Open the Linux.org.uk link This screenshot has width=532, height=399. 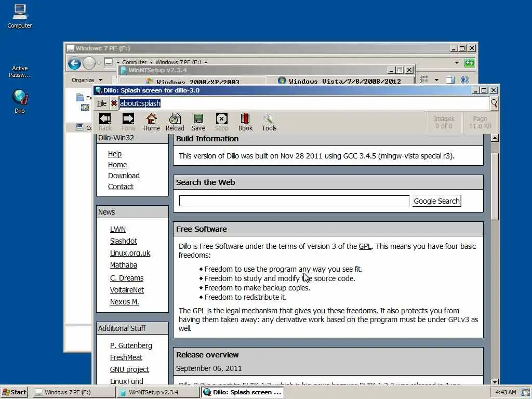click(130, 253)
